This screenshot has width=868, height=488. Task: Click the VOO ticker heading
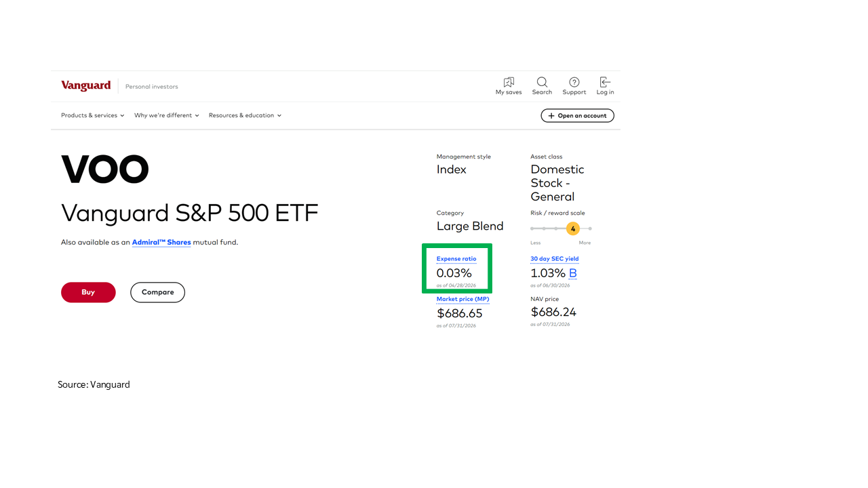(x=105, y=169)
